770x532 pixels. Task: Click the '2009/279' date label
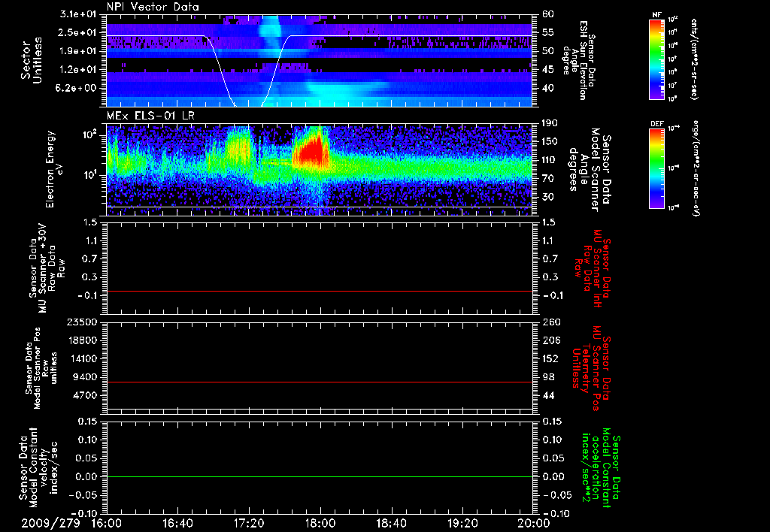[x=50, y=523]
